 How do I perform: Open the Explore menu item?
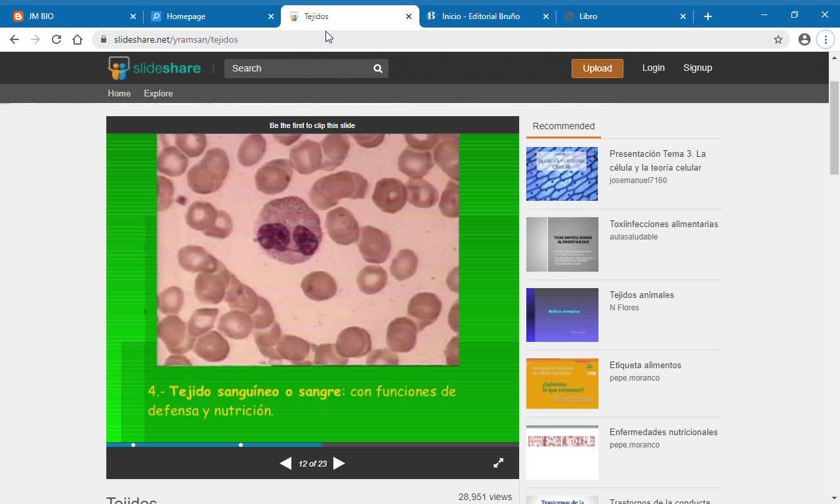pos(158,93)
